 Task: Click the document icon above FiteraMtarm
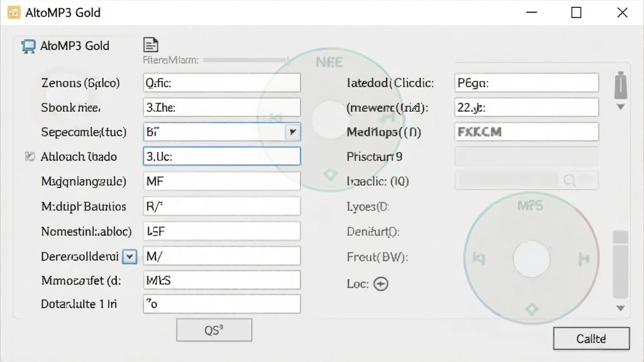click(x=151, y=45)
